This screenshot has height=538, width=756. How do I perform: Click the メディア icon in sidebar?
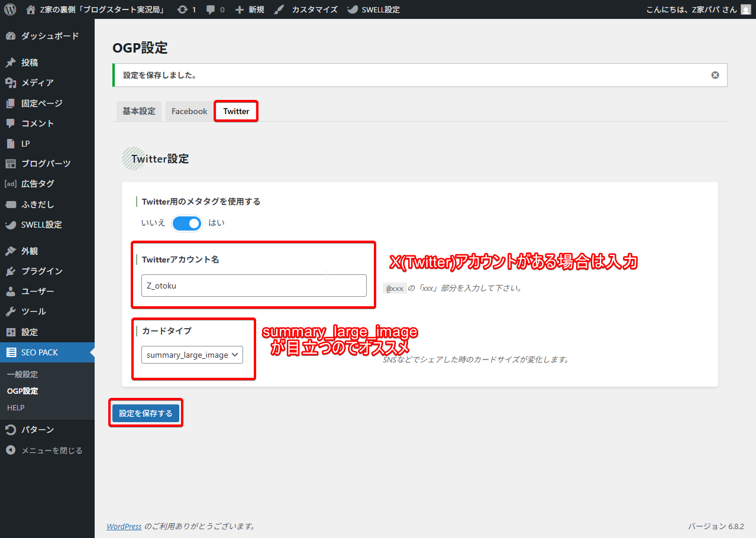point(11,83)
